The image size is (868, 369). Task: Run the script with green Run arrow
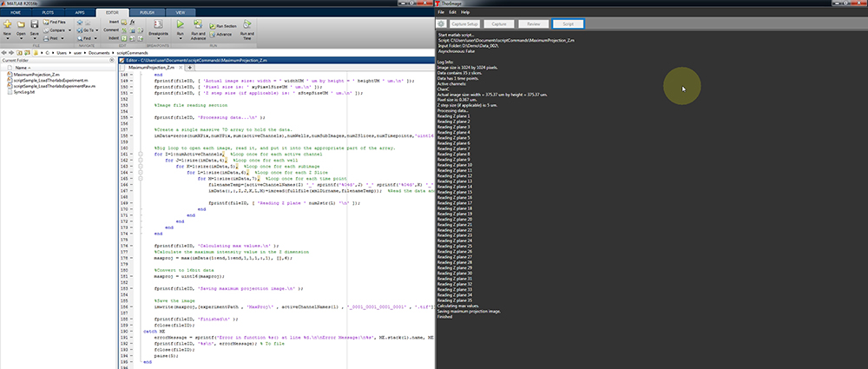click(x=180, y=23)
